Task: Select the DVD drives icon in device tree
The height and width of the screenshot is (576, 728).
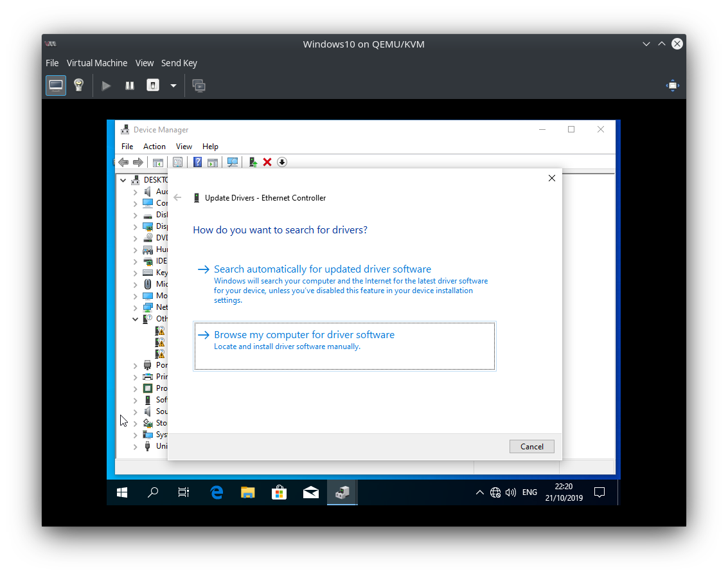Action: (148, 238)
